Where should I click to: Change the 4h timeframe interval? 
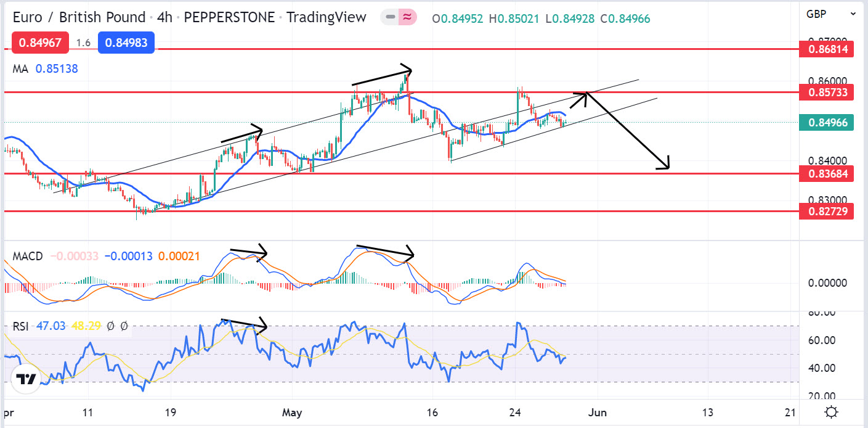coord(164,18)
